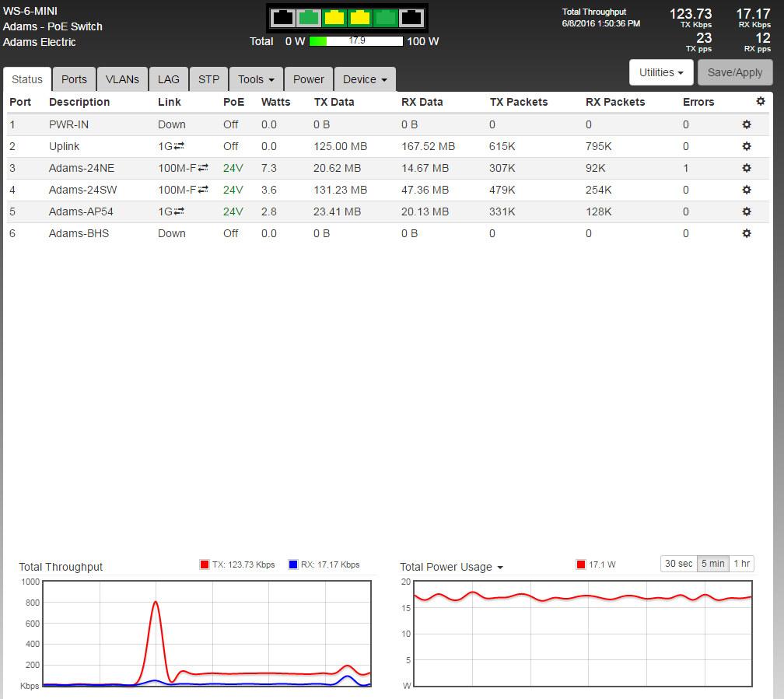Select the 5 min graph interval

tap(712, 564)
